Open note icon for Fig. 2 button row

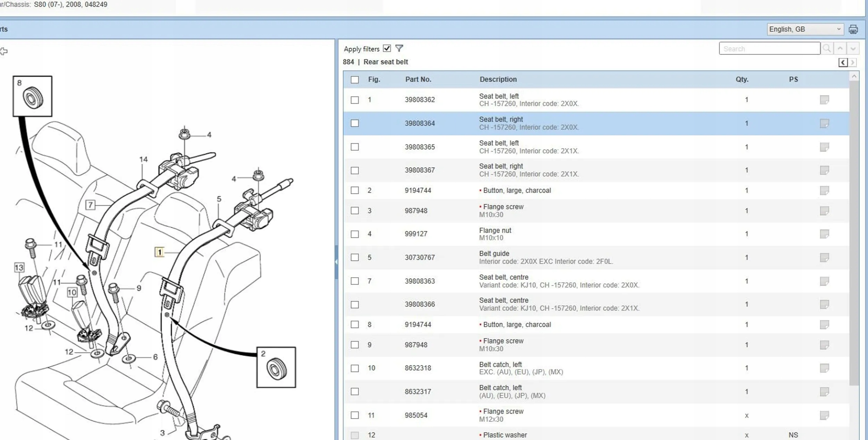[x=824, y=191]
